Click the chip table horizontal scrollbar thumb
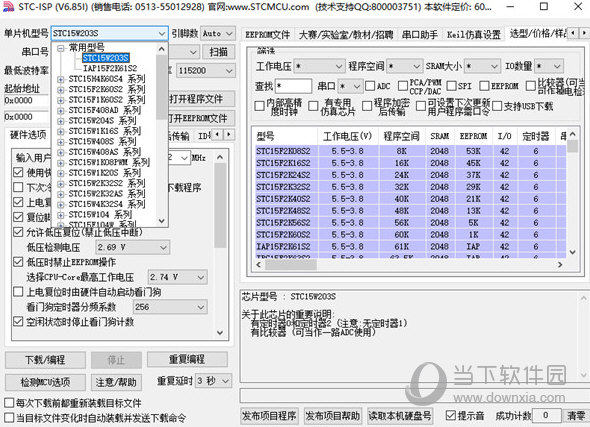Screen dimensions: 590x427 point(290,265)
